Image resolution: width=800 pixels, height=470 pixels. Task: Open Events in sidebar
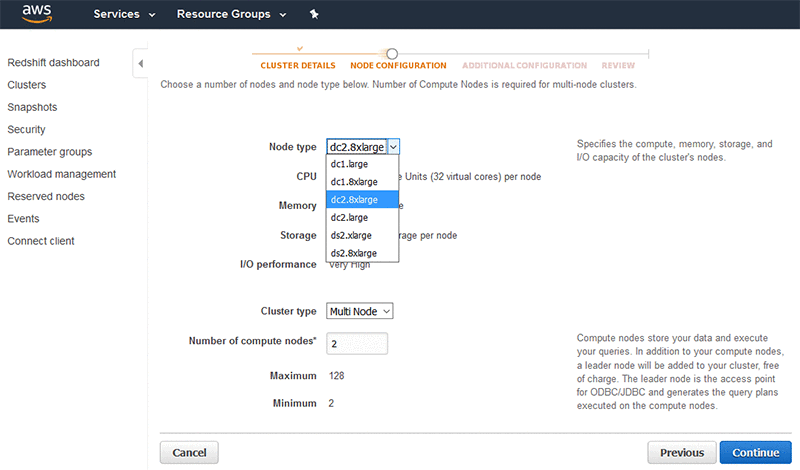pyautogui.click(x=23, y=219)
